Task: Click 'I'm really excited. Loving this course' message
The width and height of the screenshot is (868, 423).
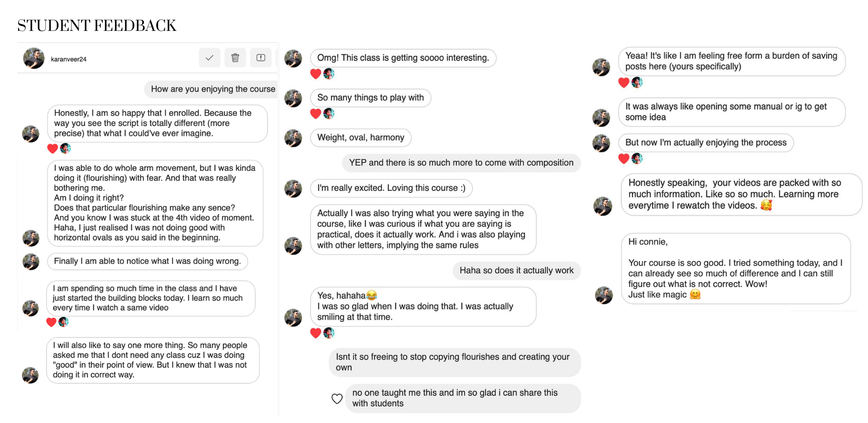Action: (391, 188)
